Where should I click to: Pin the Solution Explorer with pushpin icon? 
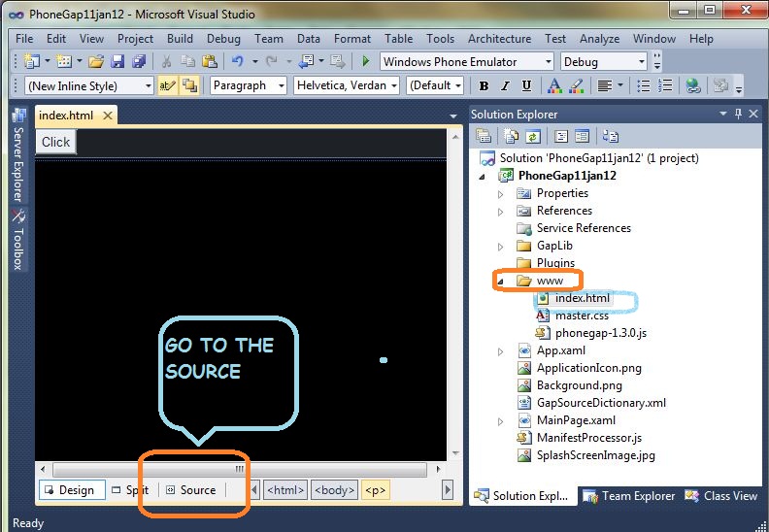[x=738, y=115]
